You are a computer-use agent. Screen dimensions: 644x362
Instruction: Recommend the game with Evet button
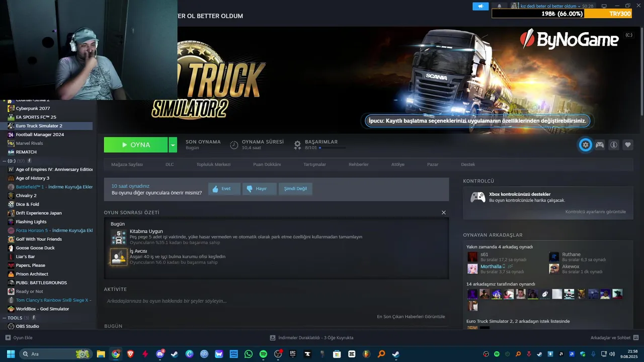(x=224, y=189)
